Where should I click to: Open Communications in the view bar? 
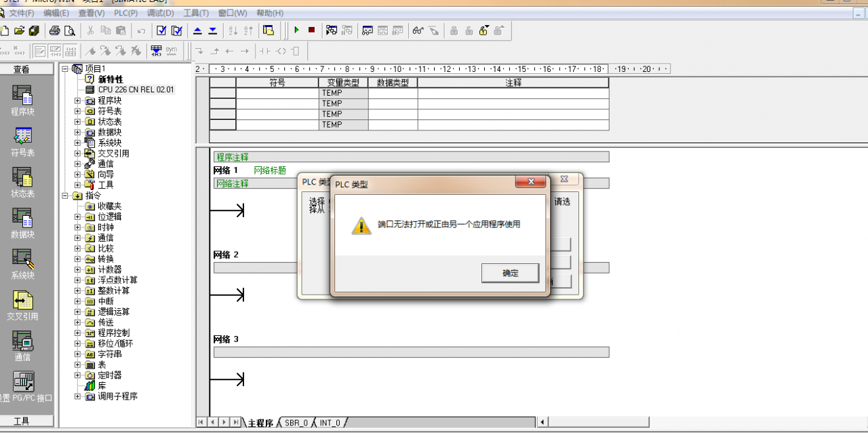point(22,346)
